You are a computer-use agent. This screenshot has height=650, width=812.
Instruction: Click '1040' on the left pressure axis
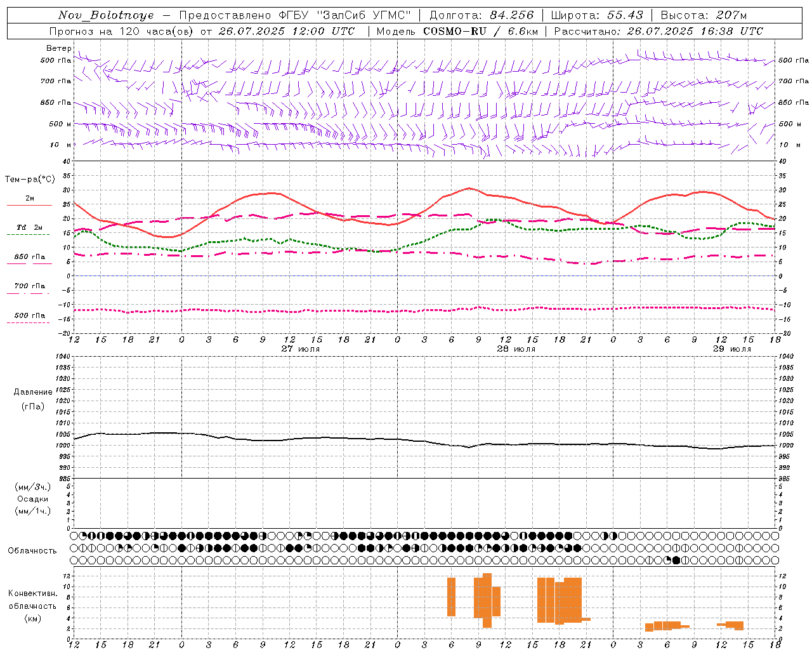62,357
